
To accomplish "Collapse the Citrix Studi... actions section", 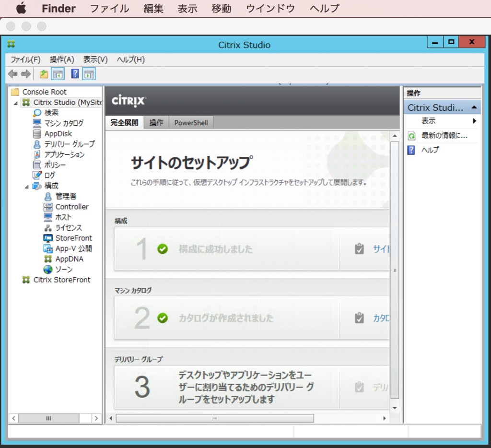I will [x=474, y=107].
